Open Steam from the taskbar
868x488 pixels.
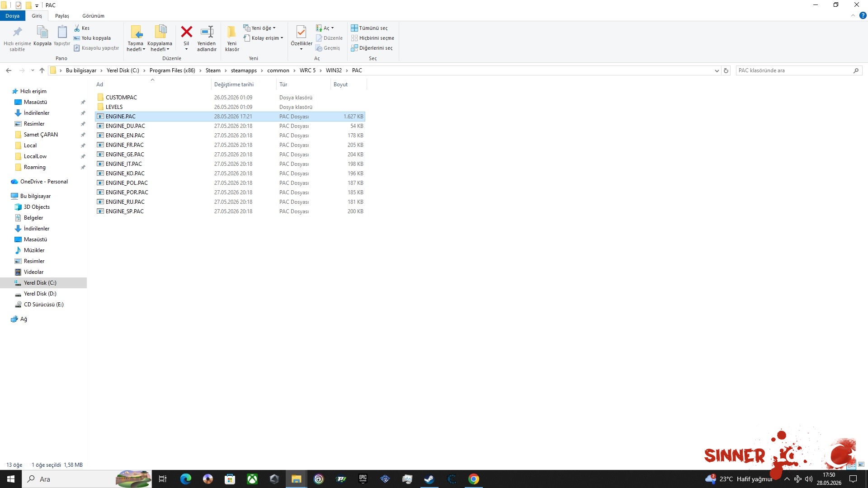point(429,479)
